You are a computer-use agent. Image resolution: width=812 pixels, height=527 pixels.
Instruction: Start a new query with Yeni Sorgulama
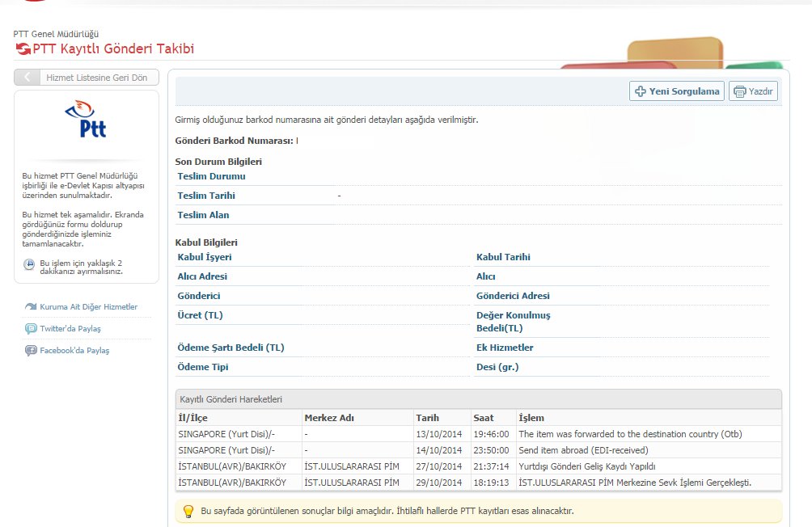click(677, 91)
